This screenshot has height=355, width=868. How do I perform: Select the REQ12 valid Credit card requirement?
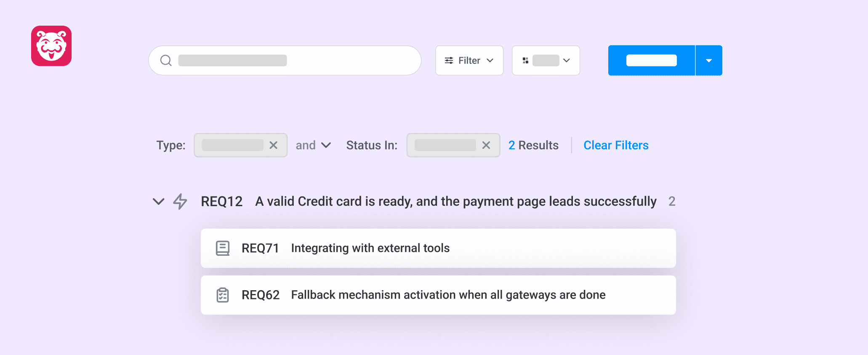(455, 201)
